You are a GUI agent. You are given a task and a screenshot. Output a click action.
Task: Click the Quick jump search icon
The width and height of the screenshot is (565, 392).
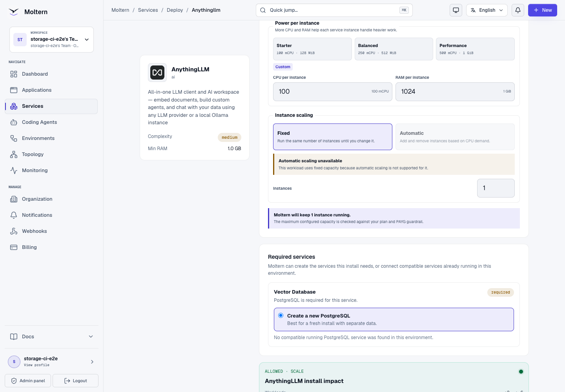click(263, 10)
